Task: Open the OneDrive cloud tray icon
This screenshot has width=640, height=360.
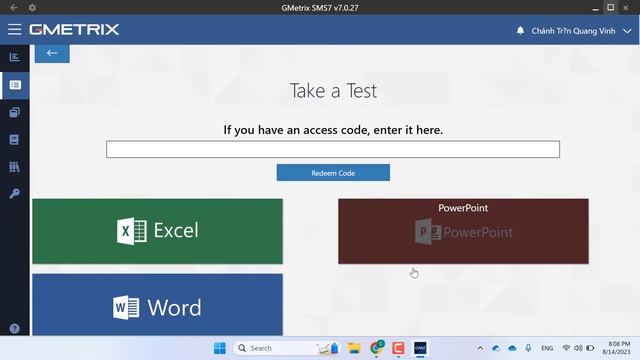Action: point(512,348)
